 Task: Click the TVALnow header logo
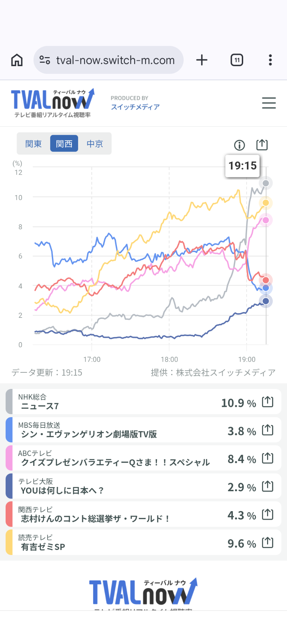pyautogui.click(x=53, y=103)
